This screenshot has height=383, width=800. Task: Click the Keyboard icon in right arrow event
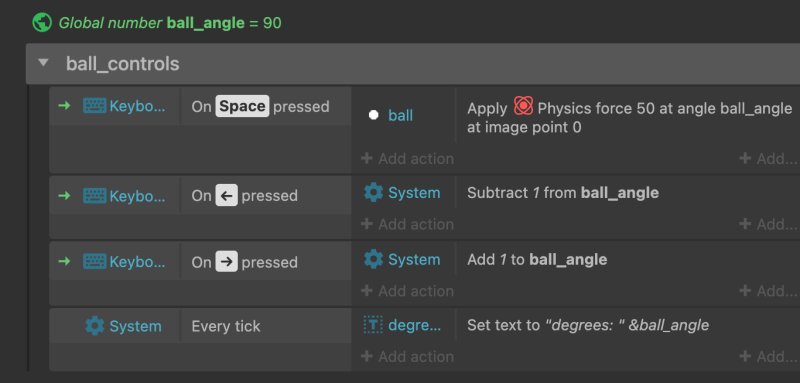94,262
